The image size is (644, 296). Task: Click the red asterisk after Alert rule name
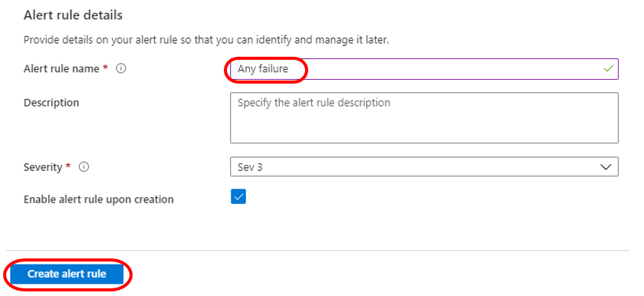(x=105, y=67)
